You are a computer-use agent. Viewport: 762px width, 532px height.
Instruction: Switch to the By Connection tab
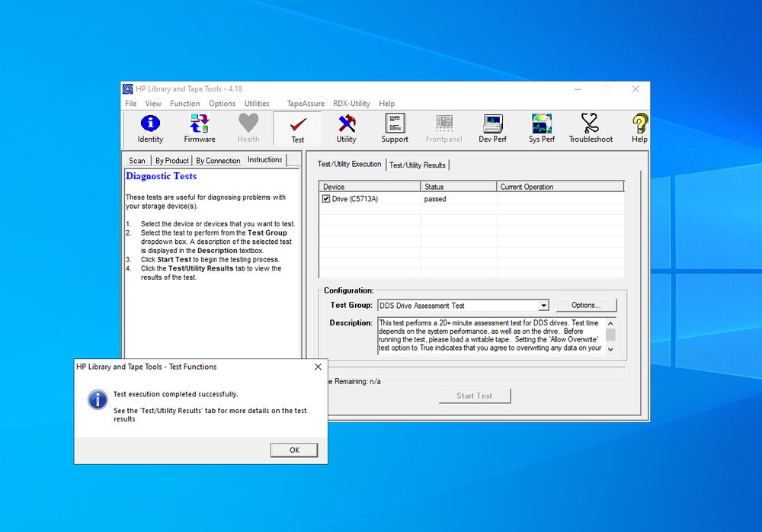218,161
